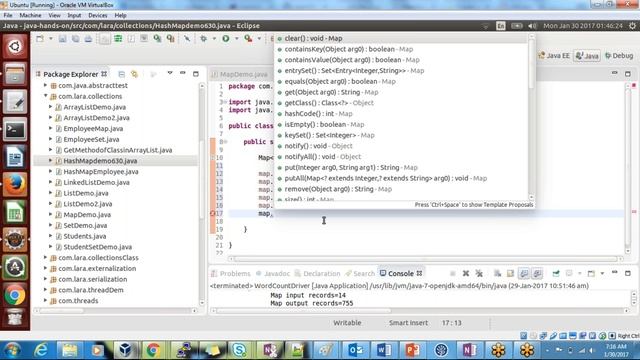Open Package Explorer view menu triangle
640x360 pixels.
[170, 73]
